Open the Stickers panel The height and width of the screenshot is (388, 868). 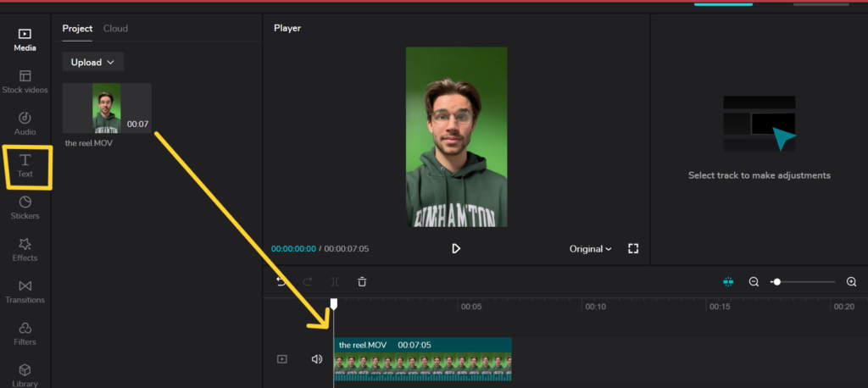[x=25, y=208]
